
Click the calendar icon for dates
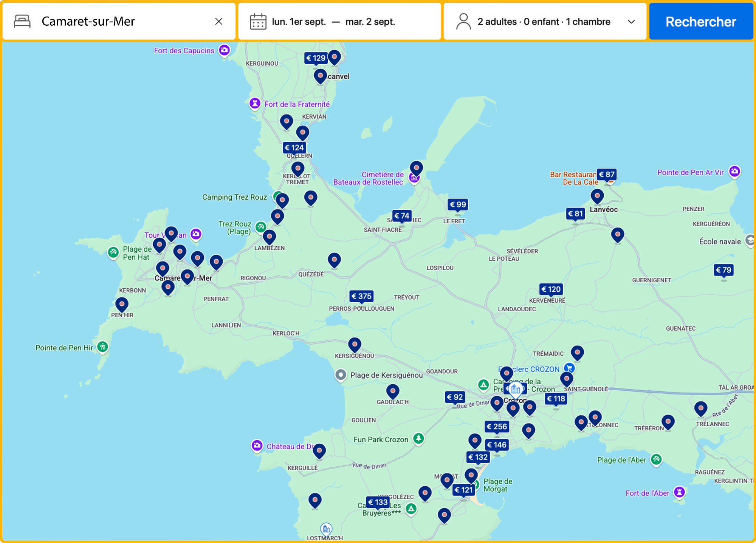(258, 22)
